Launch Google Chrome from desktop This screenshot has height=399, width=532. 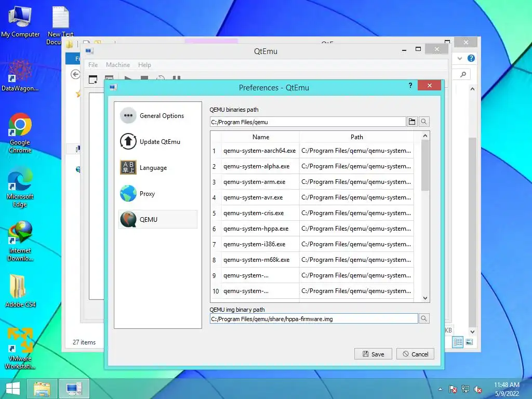click(x=20, y=133)
